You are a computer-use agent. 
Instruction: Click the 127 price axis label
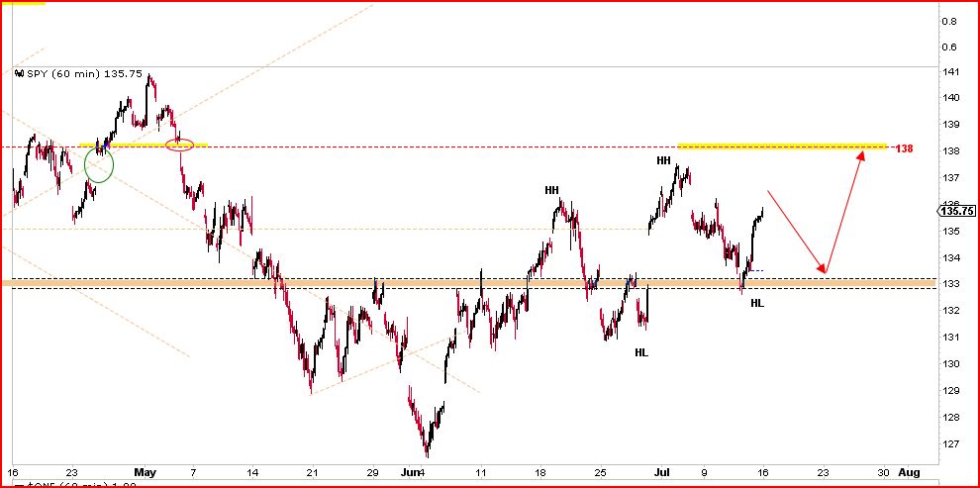(x=951, y=444)
